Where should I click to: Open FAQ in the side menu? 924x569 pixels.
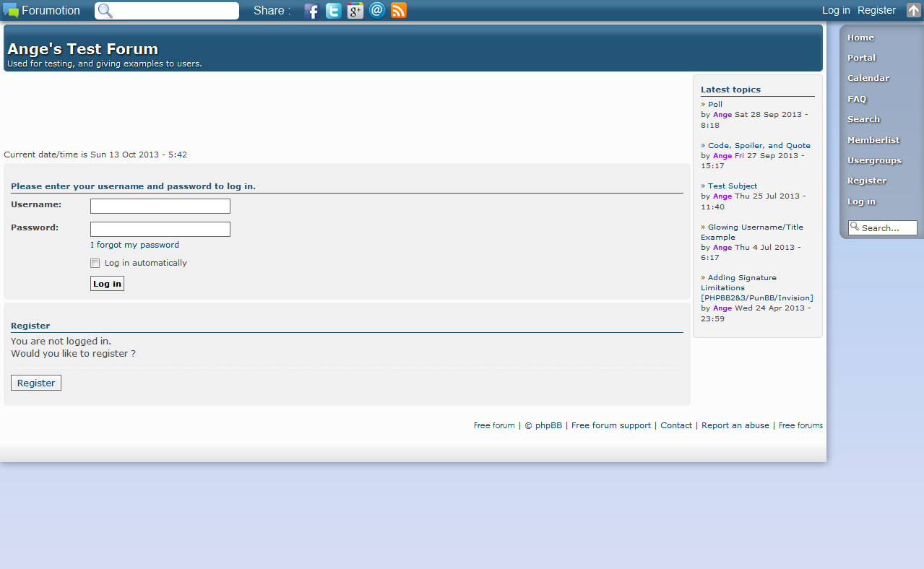(x=857, y=99)
